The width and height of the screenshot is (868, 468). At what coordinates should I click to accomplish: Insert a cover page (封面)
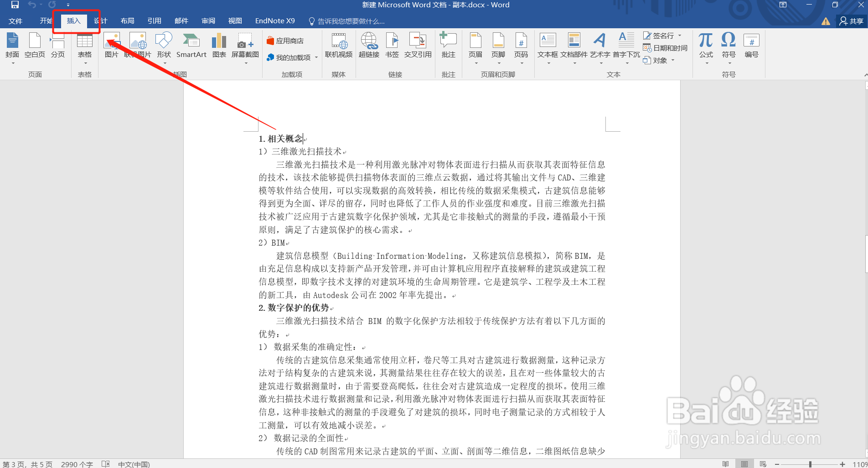click(12, 47)
